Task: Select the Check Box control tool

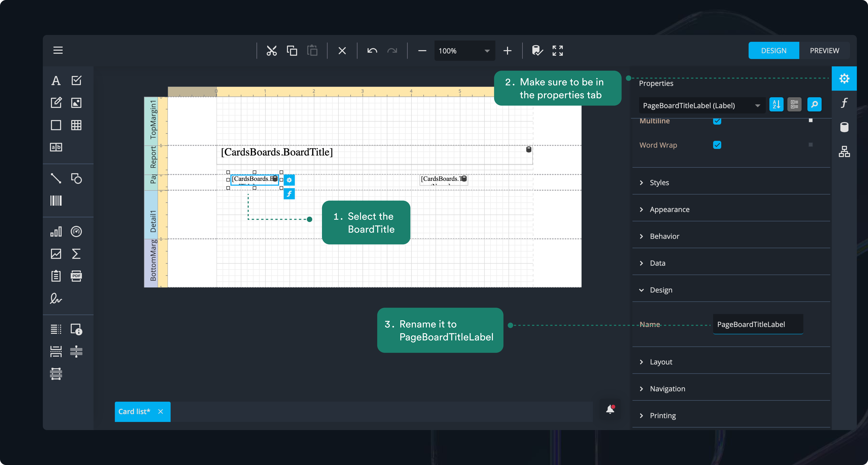Action: [76, 80]
